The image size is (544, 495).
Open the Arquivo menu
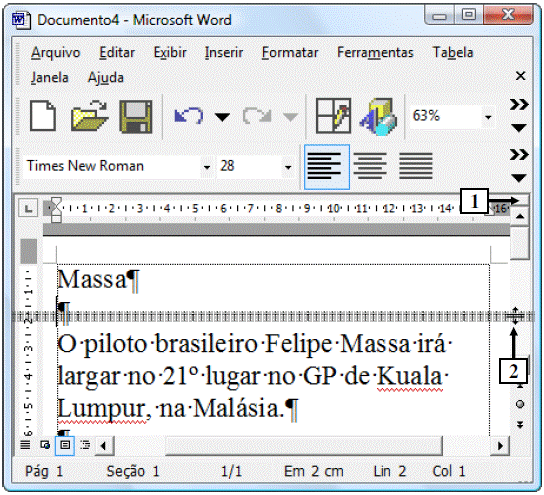[x=56, y=53]
